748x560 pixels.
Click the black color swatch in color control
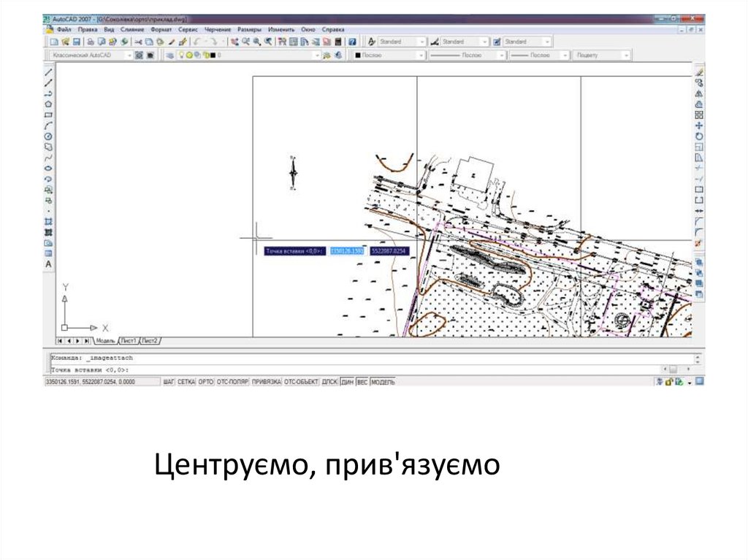click(358, 55)
